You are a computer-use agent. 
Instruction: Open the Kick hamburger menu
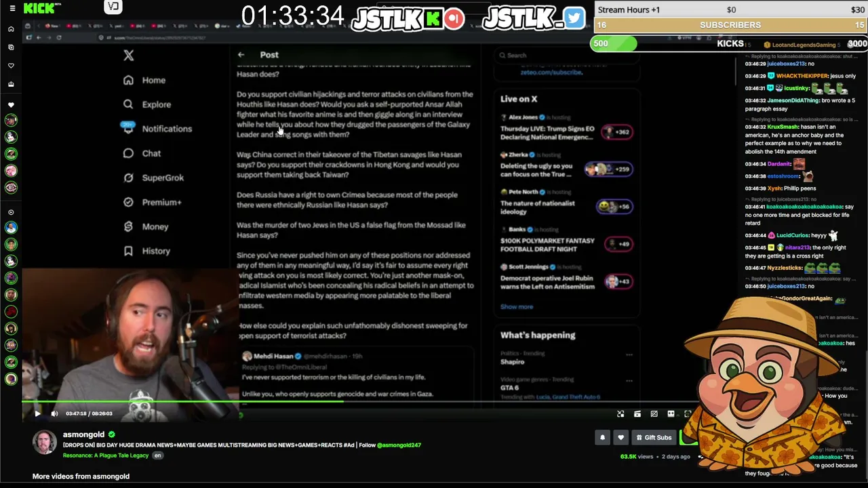pyautogui.click(x=12, y=8)
